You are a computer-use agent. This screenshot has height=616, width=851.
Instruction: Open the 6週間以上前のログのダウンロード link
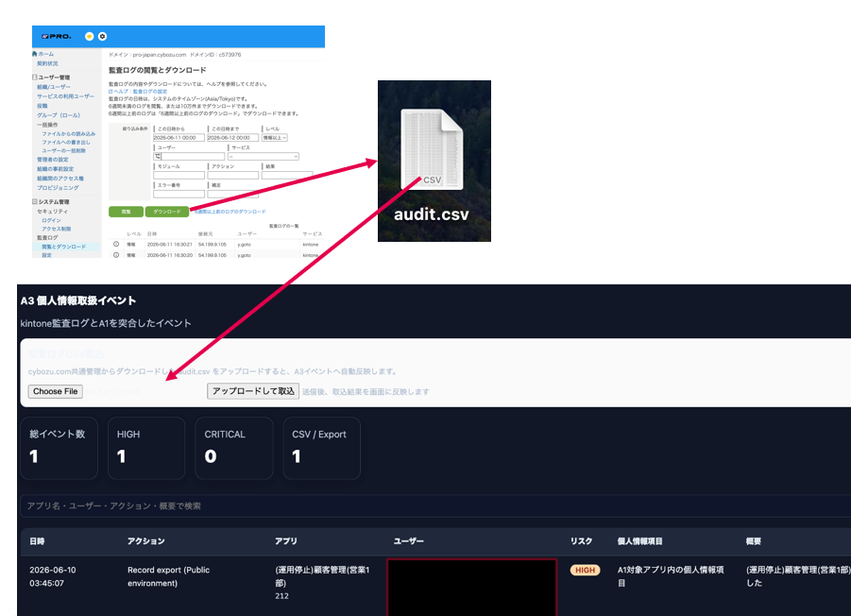[x=230, y=212]
